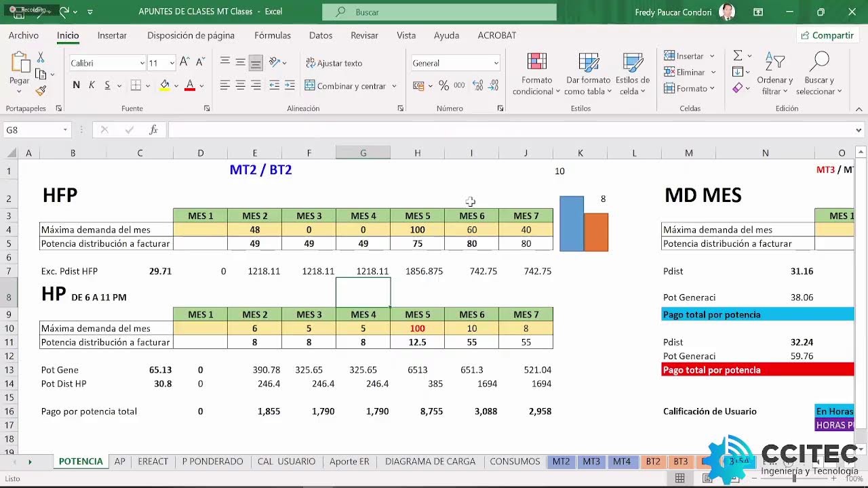Viewport: 868px width, 488px height.
Task: Expand the formula bar chevron
Action: point(859,130)
